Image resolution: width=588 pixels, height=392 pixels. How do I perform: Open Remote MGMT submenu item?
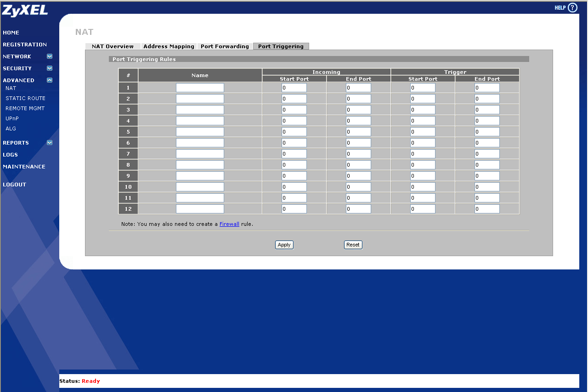[25, 108]
